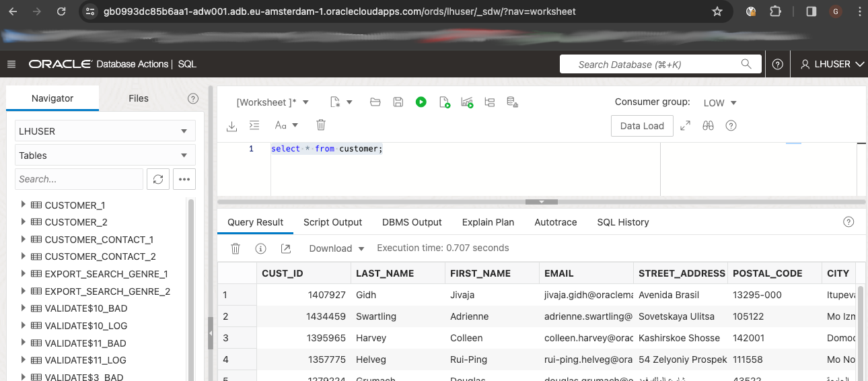Save the worksheet with the floppy disk icon
The width and height of the screenshot is (868, 381).
pyautogui.click(x=398, y=102)
